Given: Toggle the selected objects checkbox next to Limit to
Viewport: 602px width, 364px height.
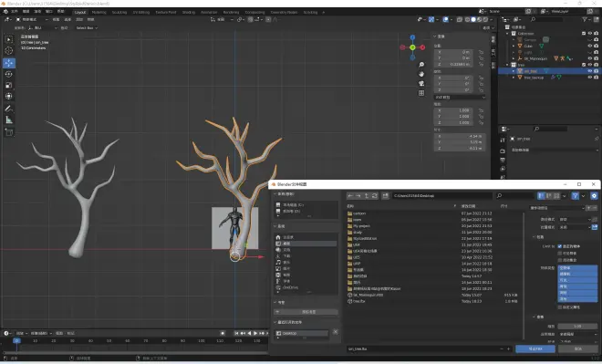Looking at the screenshot, I should pyautogui.click(x=560, y=246).
